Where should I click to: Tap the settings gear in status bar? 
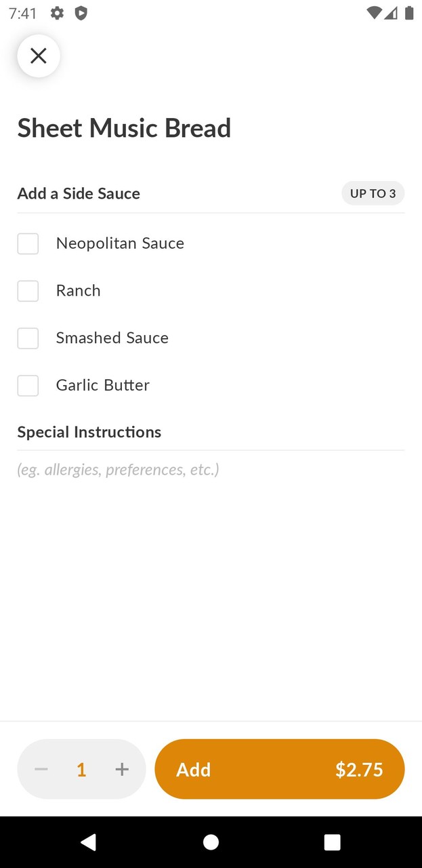tap(58, 13)
